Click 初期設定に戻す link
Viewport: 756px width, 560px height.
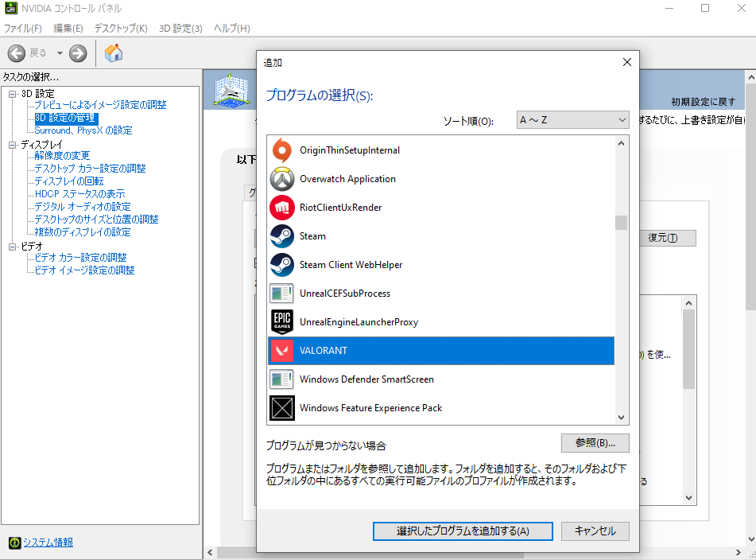pos(704,102)
